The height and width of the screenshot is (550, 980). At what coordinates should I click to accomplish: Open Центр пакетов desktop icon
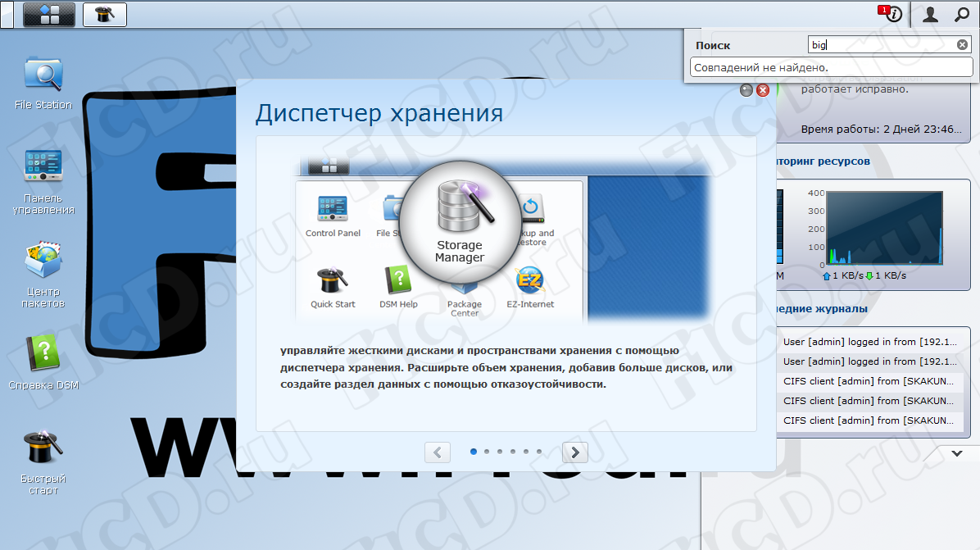[43, 275]
